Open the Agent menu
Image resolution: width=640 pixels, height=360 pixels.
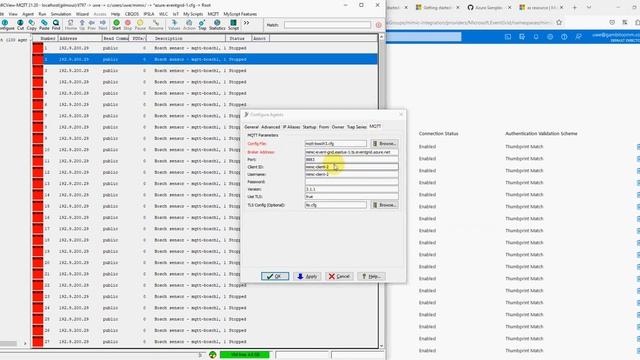(28, 14)
